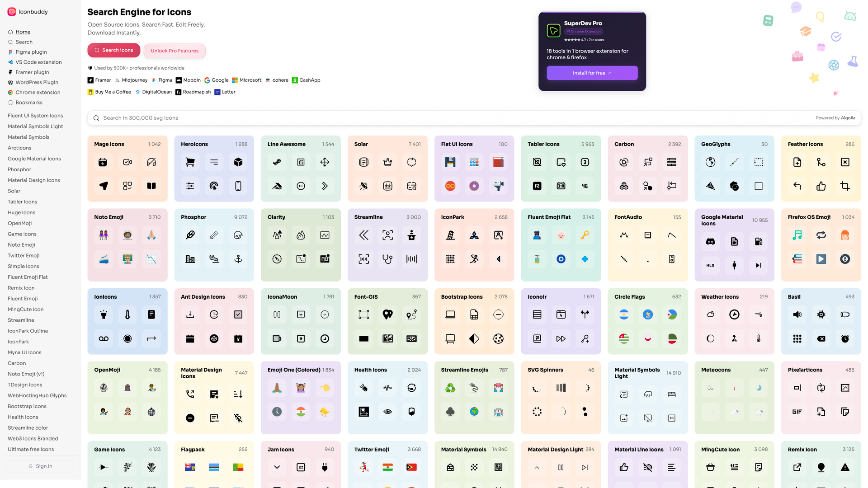
Task: Select the thermometer icon in Ionicons
Action: tap(127, 314)
